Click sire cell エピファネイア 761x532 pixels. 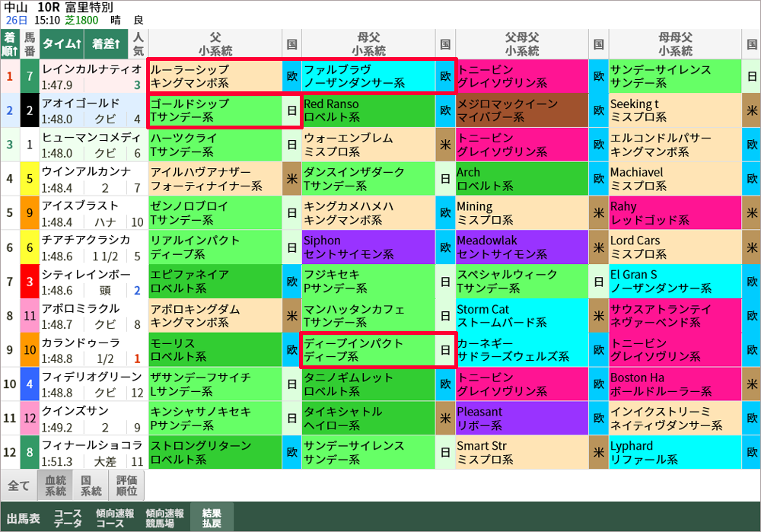[215, 281]
